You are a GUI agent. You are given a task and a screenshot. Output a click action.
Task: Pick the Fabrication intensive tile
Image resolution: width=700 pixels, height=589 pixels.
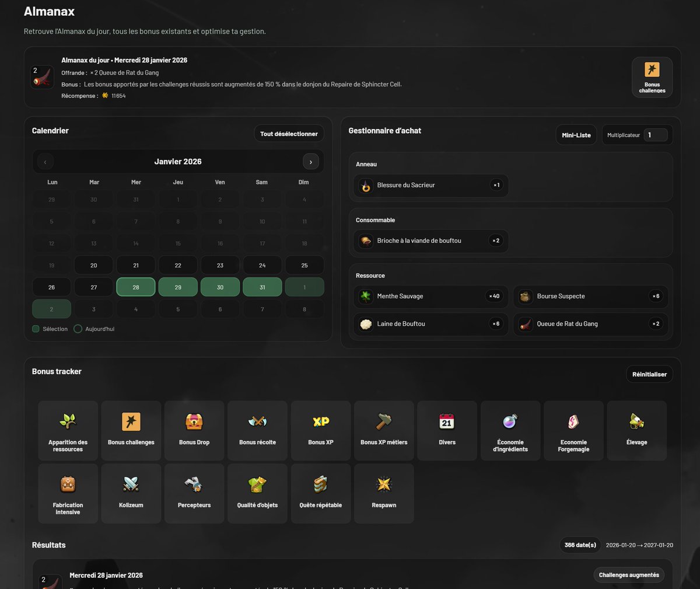tap(68, 493)
